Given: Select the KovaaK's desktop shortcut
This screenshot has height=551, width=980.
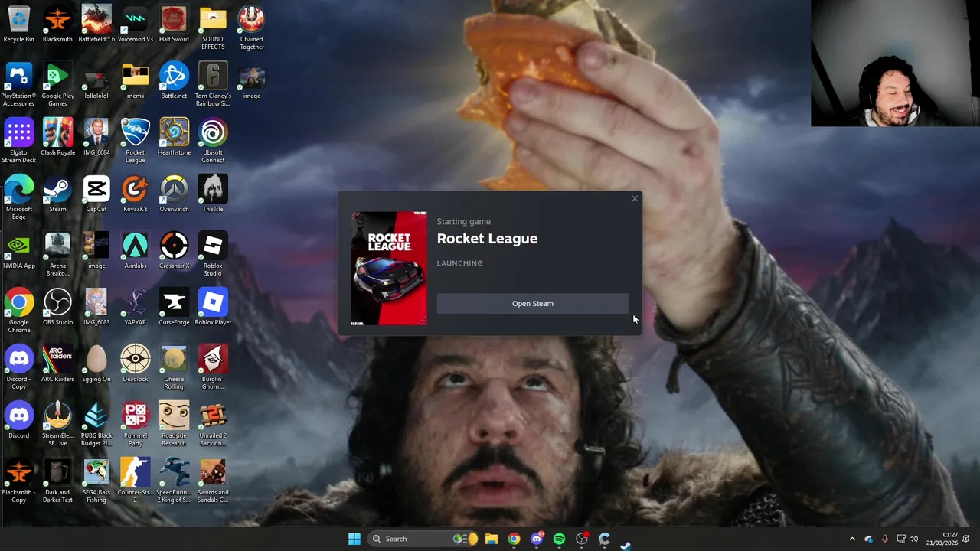Looking at the screenshot, I should tap(136, 194).
